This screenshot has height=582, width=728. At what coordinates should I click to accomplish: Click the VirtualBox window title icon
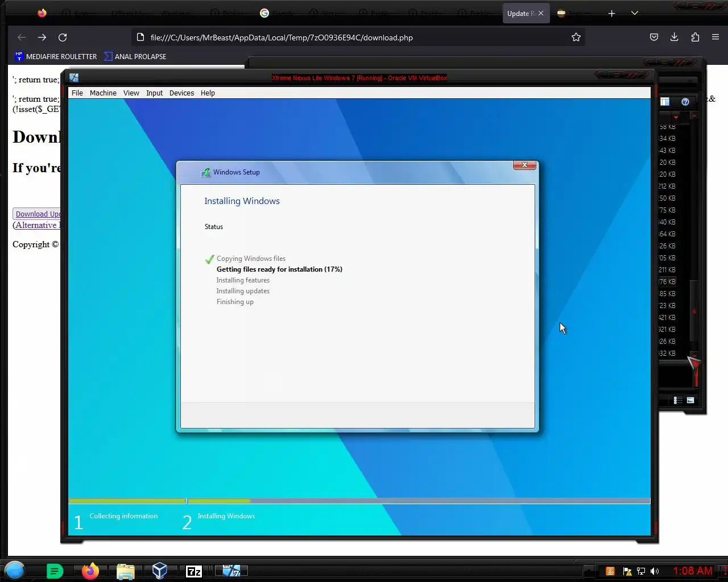[x=74, y=78]
